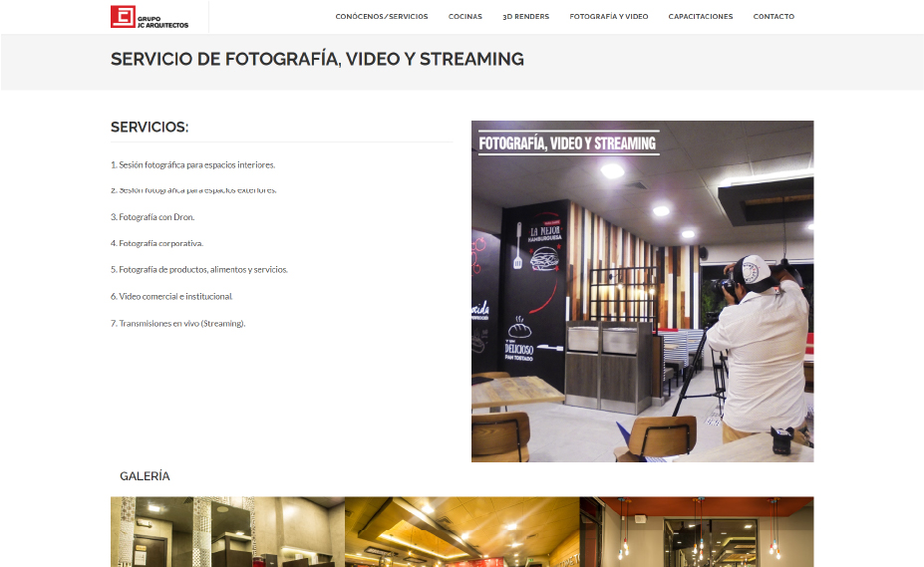Open the left gallery photo with door

(x=227, y=531)
